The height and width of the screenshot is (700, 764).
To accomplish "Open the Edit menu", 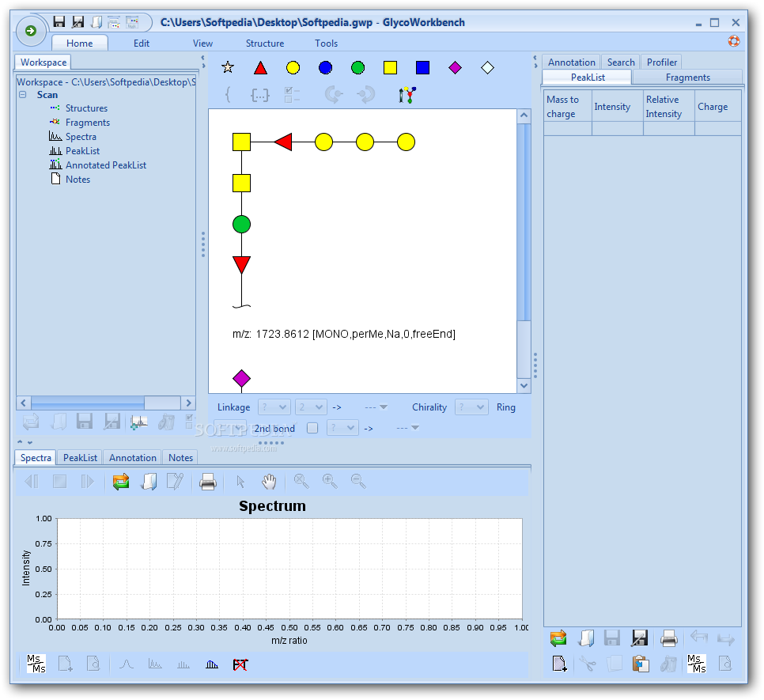I will pos(142,43).
